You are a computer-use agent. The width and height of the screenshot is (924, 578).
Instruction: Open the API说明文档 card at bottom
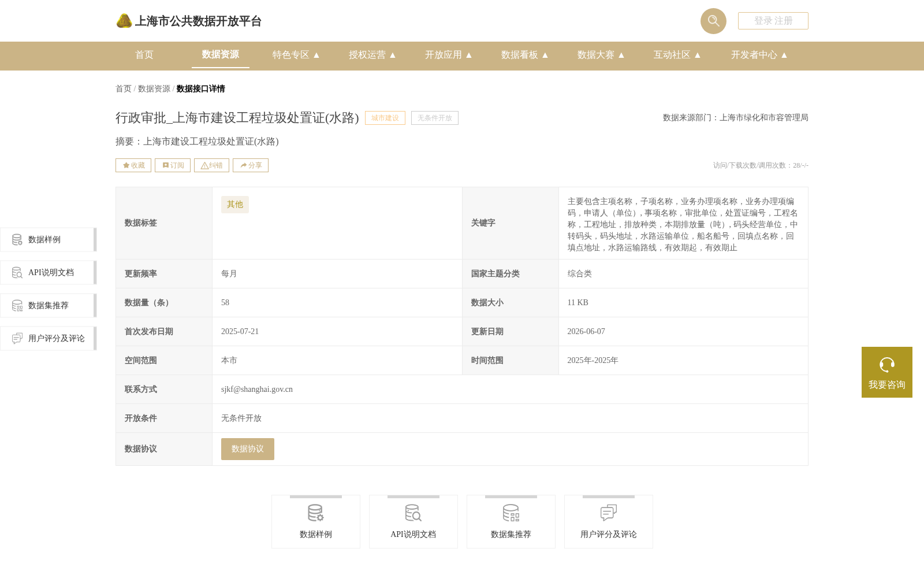pyautogui.click(x=413, y=521)
